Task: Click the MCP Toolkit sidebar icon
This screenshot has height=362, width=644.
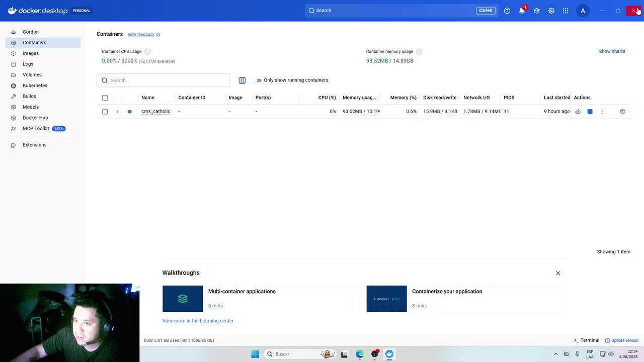Action: tap(14, 129)
